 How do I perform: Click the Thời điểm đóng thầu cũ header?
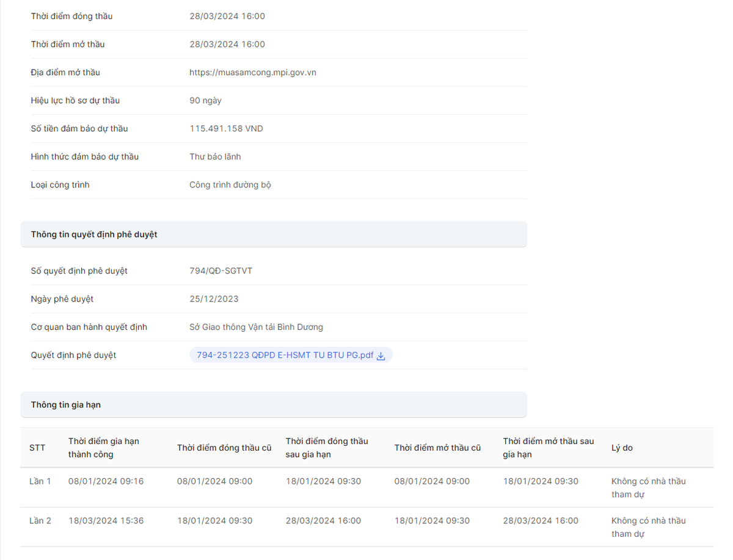224,448
